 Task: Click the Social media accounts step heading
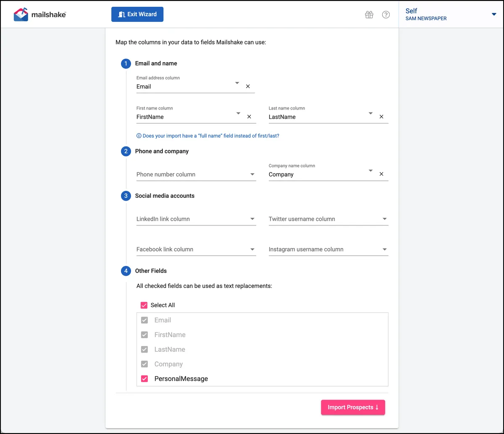tap(165, 196)
